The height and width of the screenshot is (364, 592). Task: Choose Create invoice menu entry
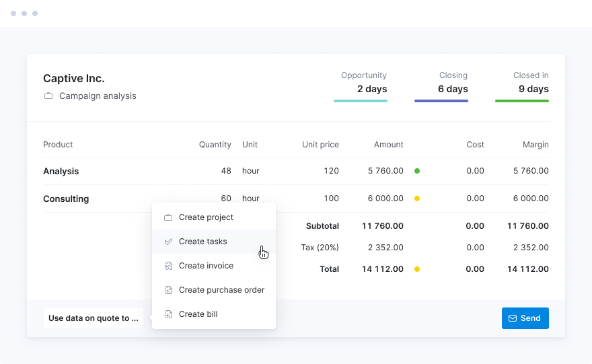pyautogui.click(x=206, y=266)
